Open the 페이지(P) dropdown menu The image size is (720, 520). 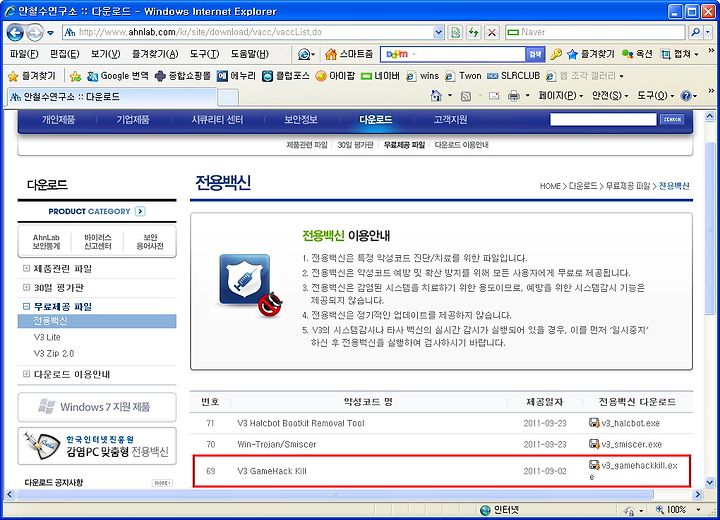click(560, 96)
